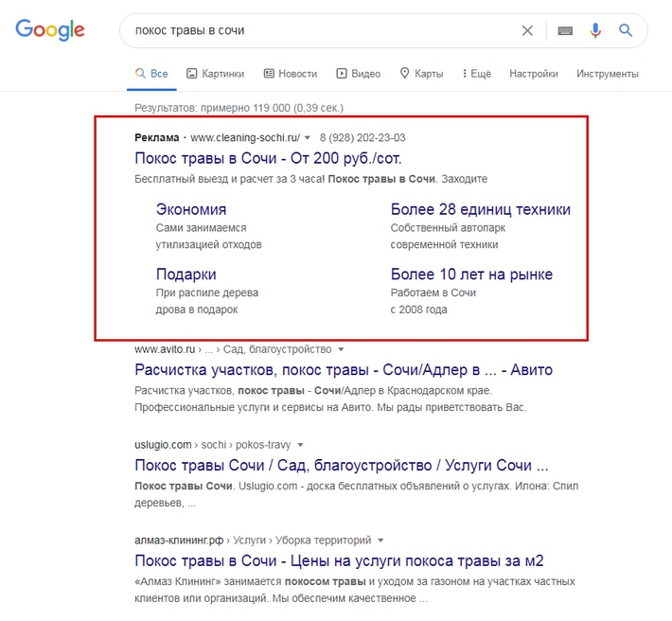Image resolution: width=672 pixels, height=621 pixels.
Task: Open 'Покос травы в Сочи - Цены на услуги' result
Action: [x=339, y=560]
